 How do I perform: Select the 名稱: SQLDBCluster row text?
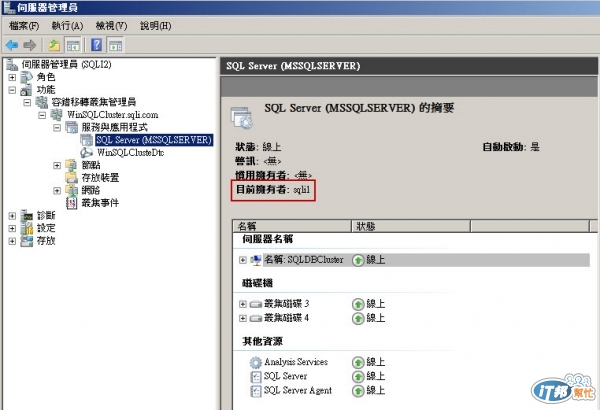click(x=304, y=260)
